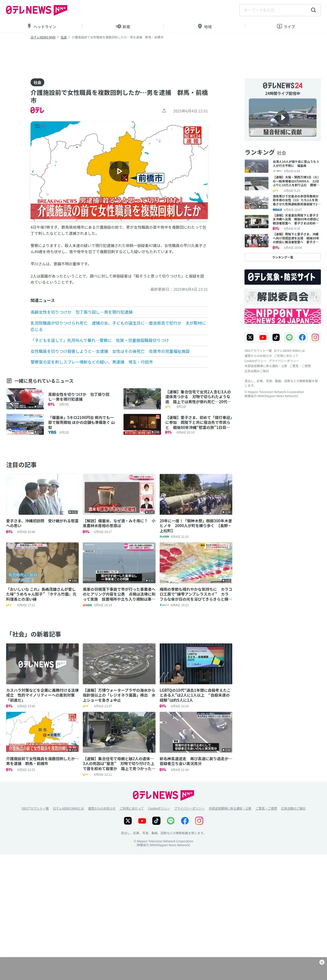The image size is (327, 980).
Task: Play the 日テレNEWS24 live stream video
Action: (x=283, y=118)
